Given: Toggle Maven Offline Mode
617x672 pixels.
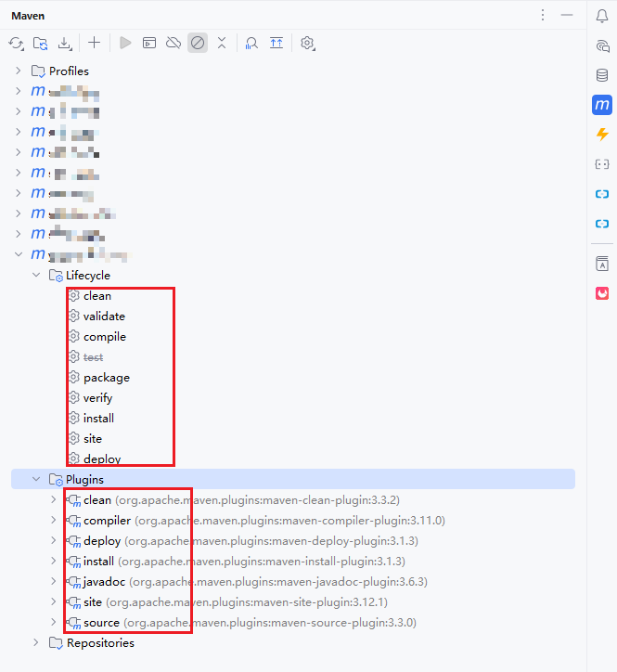Looking at the screenshot, I should (x=173, y=43).
